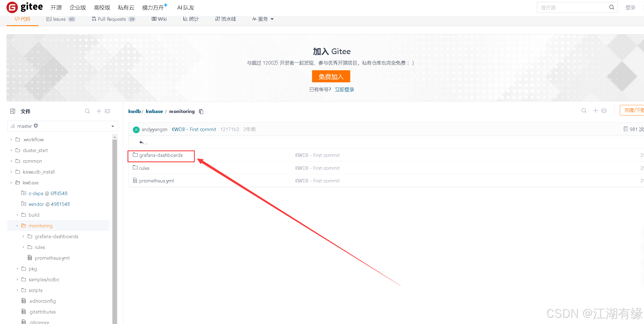Open the 统计 tab
Image resolution: width=644 pixels, height=324 pixels.
[191, 19]
